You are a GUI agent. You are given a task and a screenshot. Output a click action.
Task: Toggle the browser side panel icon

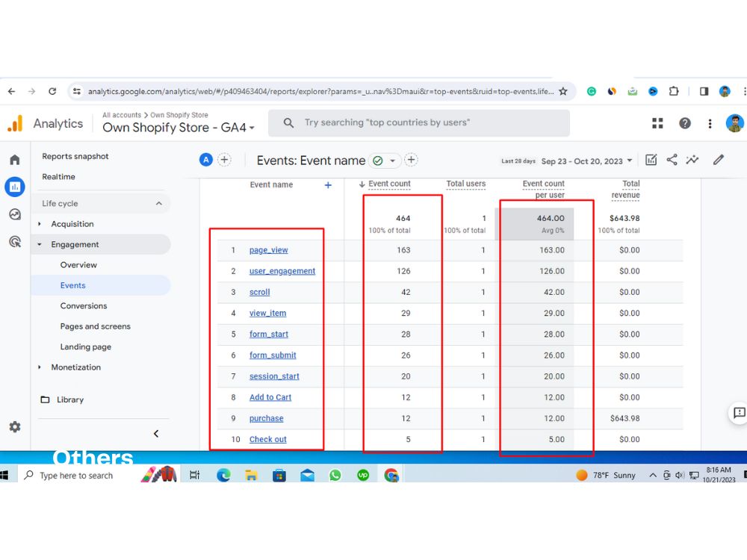704,91
